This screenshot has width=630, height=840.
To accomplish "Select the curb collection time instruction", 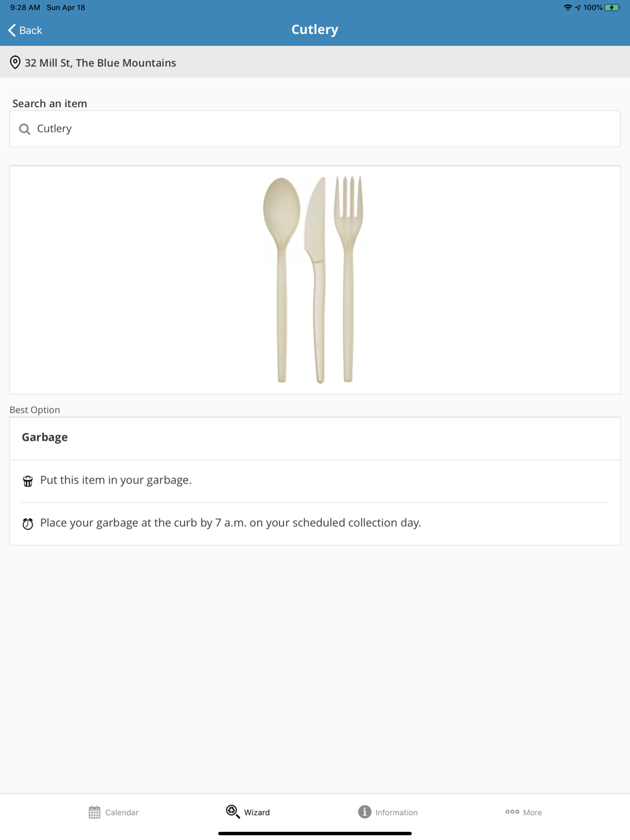I will (x=231, y=523).
